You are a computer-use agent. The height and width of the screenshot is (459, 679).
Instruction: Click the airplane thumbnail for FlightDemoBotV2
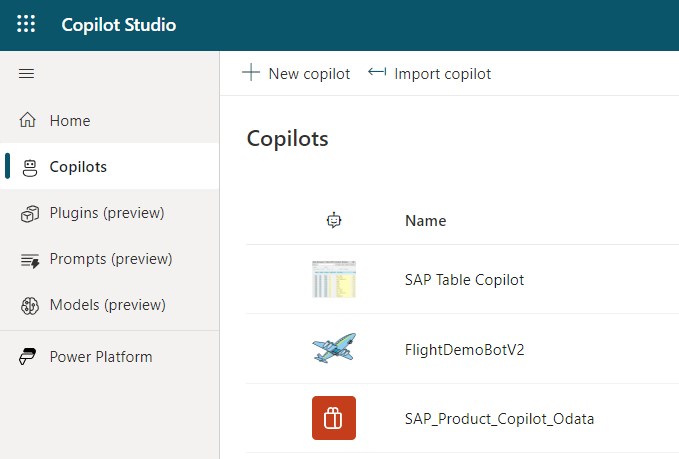pos(334,349)
